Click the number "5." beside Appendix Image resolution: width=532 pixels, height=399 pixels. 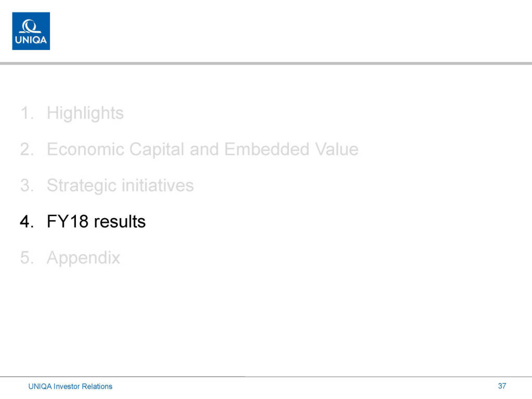[x=28, y=258]
